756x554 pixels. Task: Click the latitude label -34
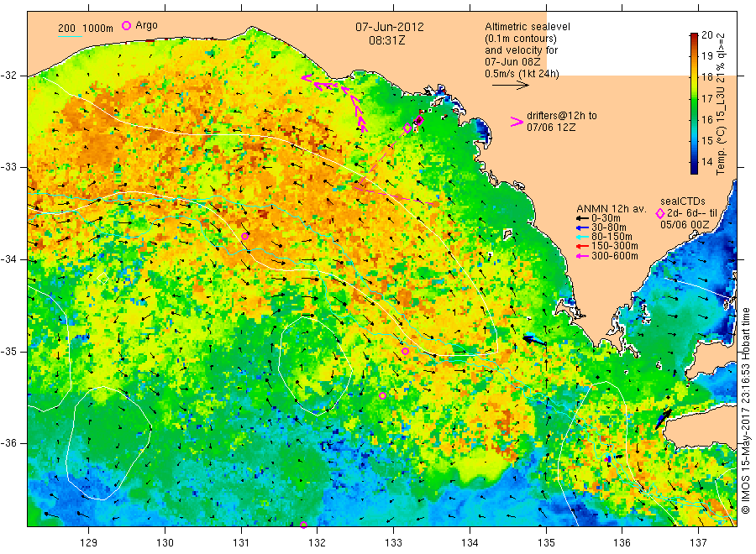click(8, 259)
